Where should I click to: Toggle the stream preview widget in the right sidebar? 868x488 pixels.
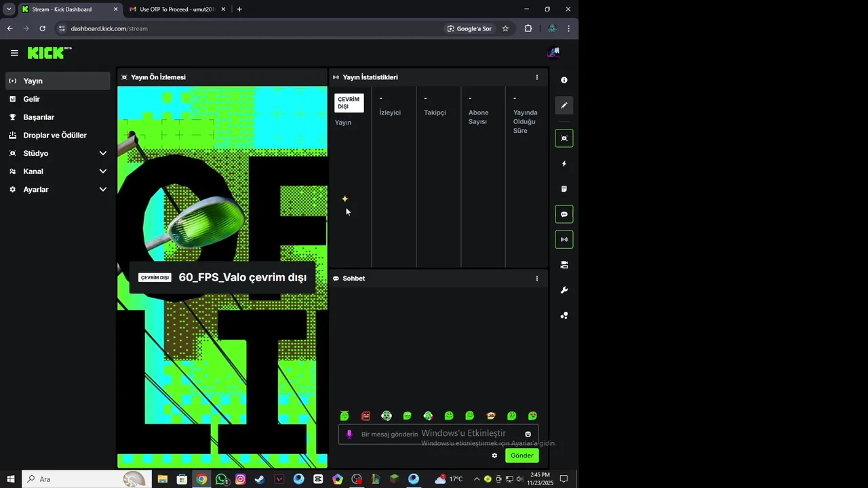click(564, 138)
